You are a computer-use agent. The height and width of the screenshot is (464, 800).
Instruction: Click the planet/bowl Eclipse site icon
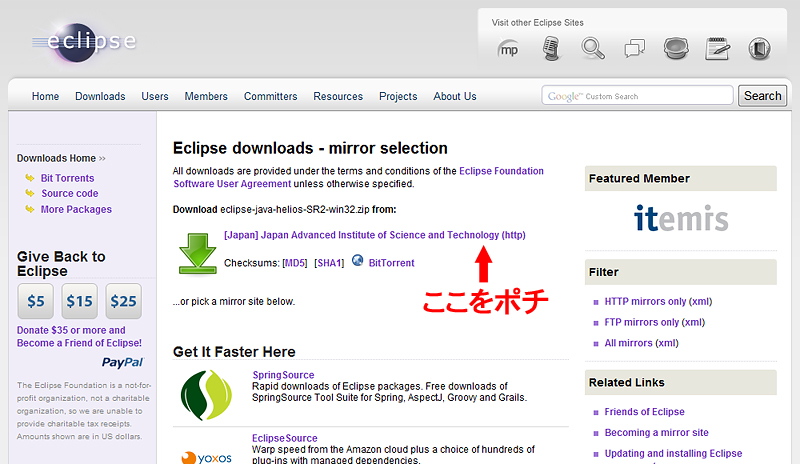[x=676, y=48]
